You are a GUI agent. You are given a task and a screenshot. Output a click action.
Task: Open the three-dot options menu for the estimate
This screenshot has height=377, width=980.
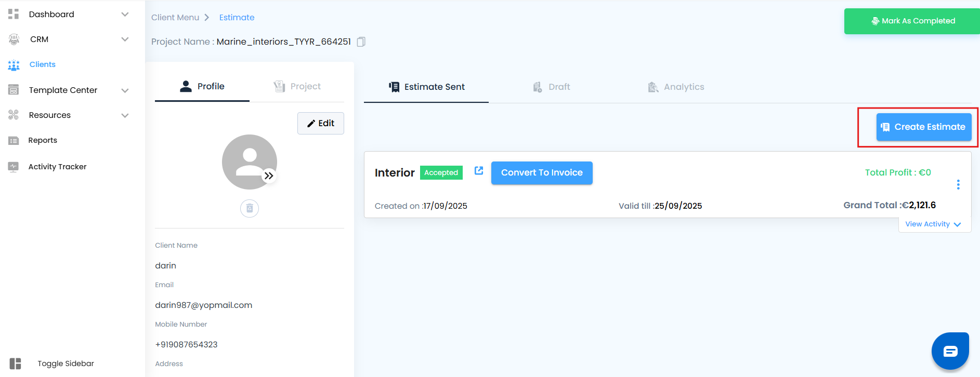(x=958, y=184)
